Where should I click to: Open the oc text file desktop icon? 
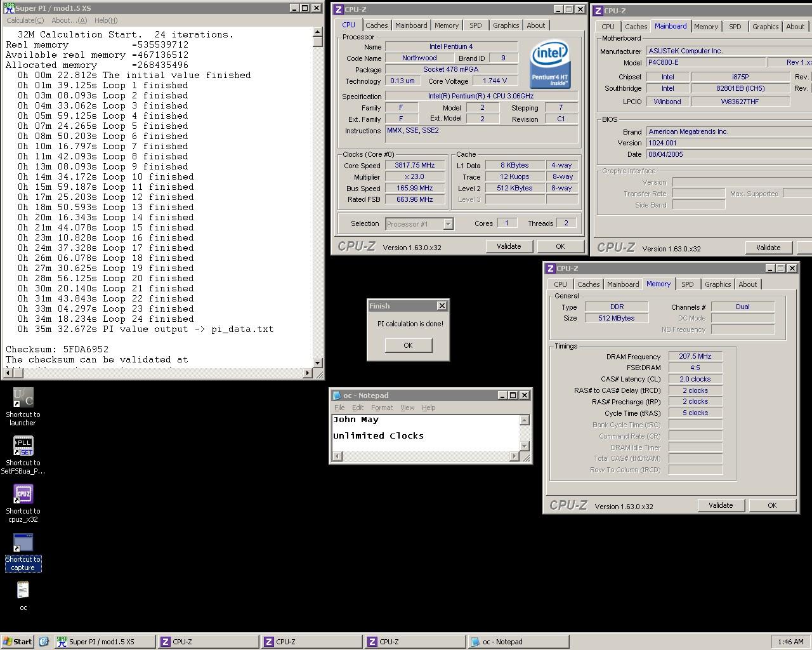(23, 596)
